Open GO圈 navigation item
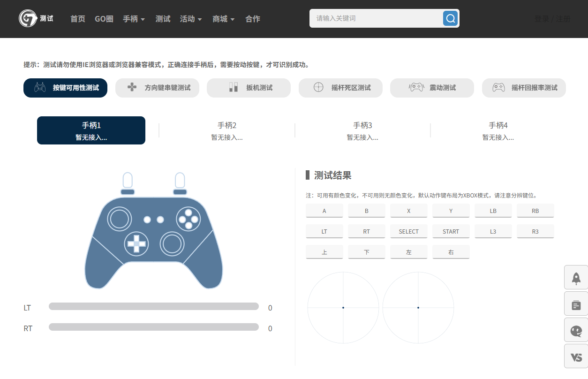588x379 pixels. tap(104, 19)
